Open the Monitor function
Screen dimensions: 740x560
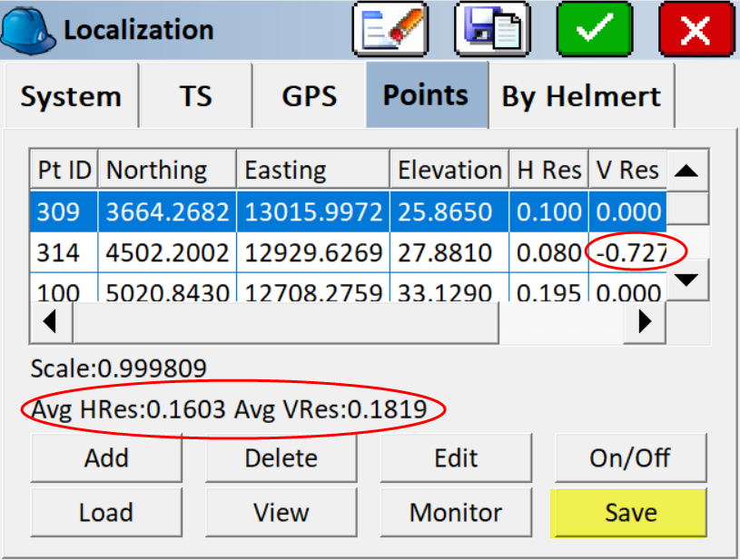point(456,513)
